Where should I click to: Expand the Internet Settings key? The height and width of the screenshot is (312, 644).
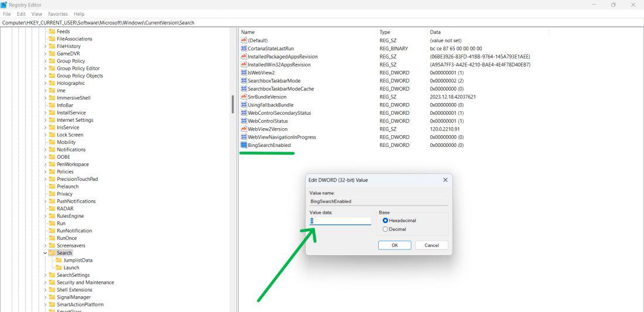click(45, 120)
